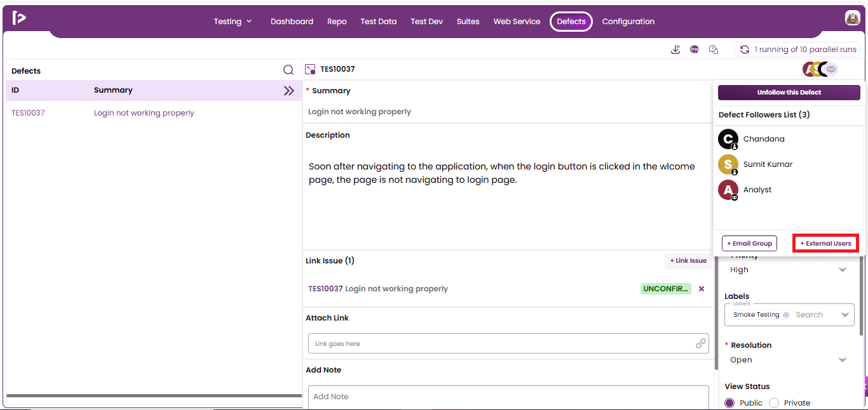Click Sumit Kumar's avatar in followers list
The width and height of the screenshot is (868, 410).
(728, 164)
